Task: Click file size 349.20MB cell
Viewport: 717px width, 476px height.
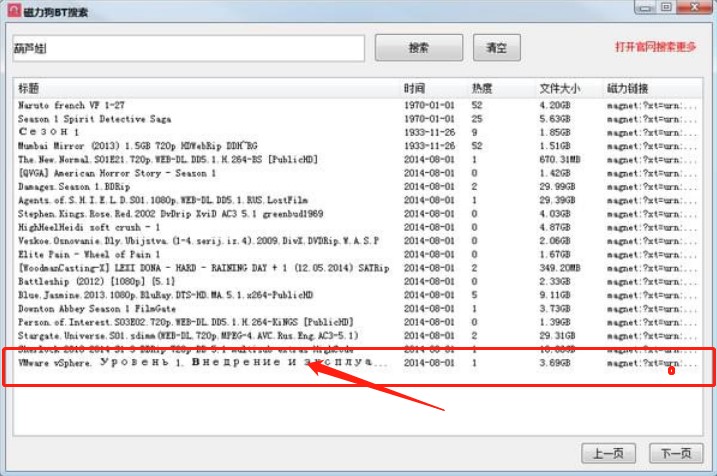Action: (560, 268)
